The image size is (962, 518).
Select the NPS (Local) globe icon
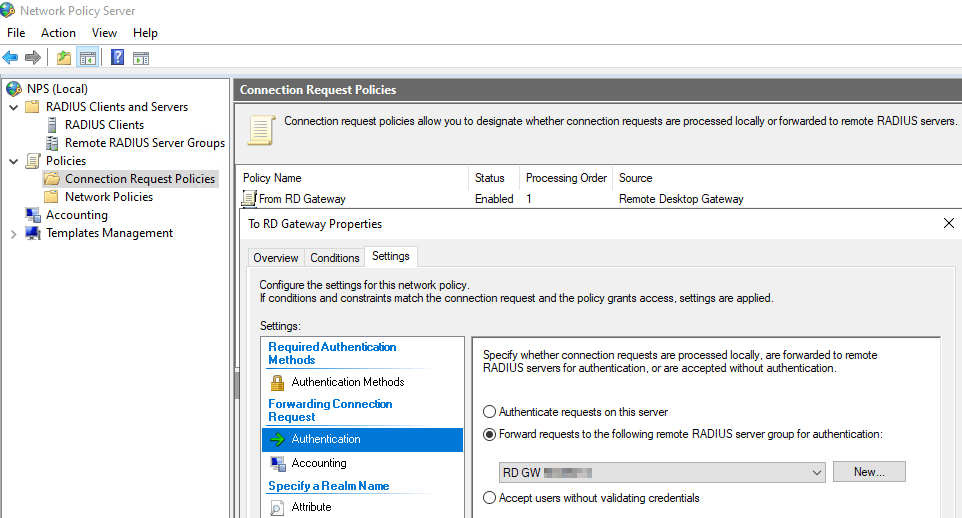click(x=14, y=89)
